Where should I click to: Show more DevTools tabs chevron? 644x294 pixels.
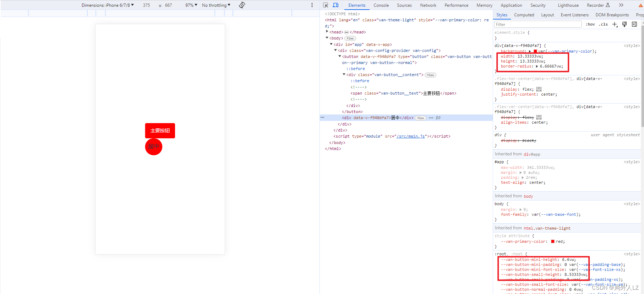point(621,5)
